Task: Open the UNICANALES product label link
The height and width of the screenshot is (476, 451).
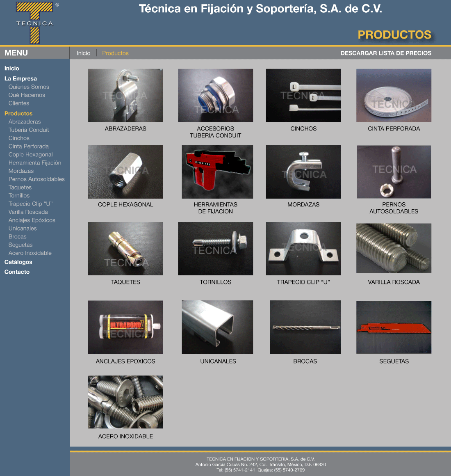Action: click(x=218, y=361)
